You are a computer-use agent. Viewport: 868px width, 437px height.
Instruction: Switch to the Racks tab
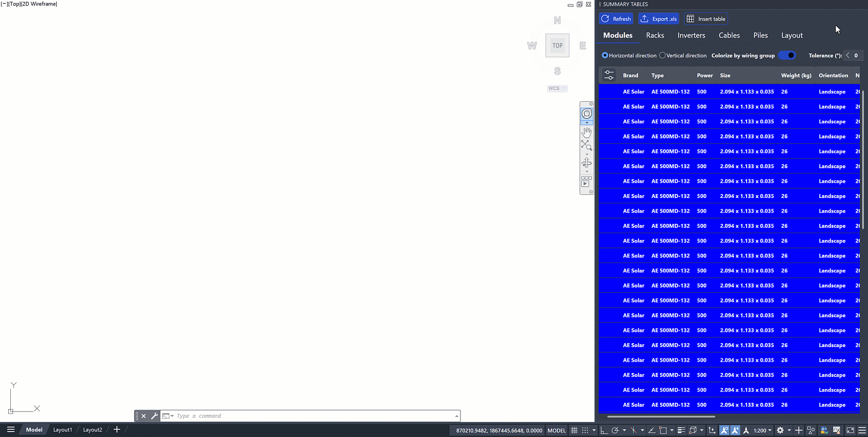pos(655,35)
